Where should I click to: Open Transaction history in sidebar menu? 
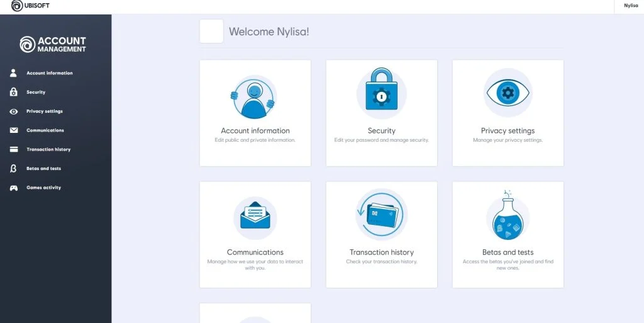48,150
